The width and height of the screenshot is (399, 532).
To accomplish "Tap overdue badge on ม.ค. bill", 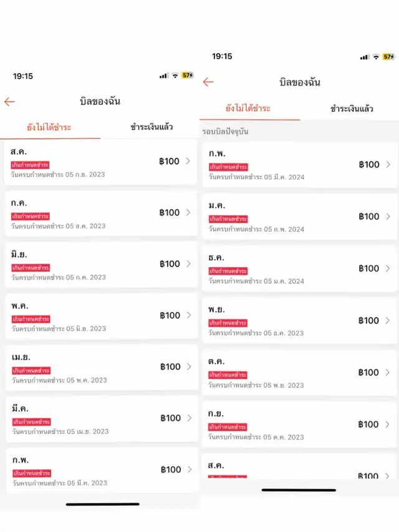I will [228, 220].
